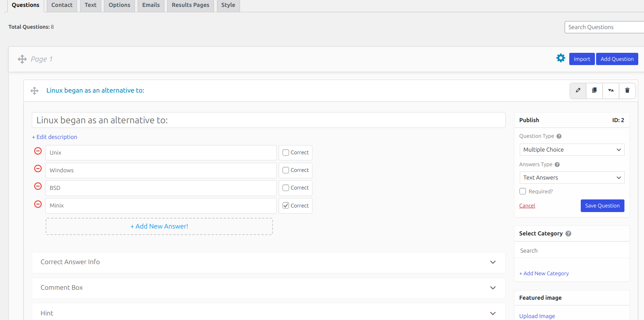Remove the Unix answer with minus icon

pyautogui.click(x=38, y=151)
